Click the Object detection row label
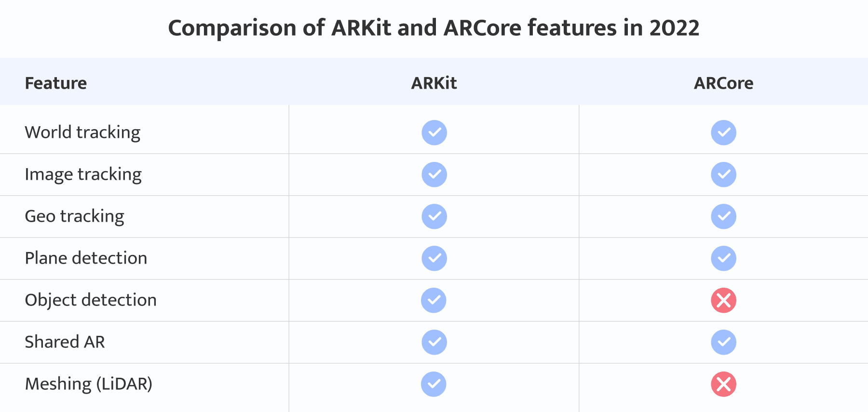The height and width of the screenshot is (412, 868). pyautogui.click(x=91, y=300)
